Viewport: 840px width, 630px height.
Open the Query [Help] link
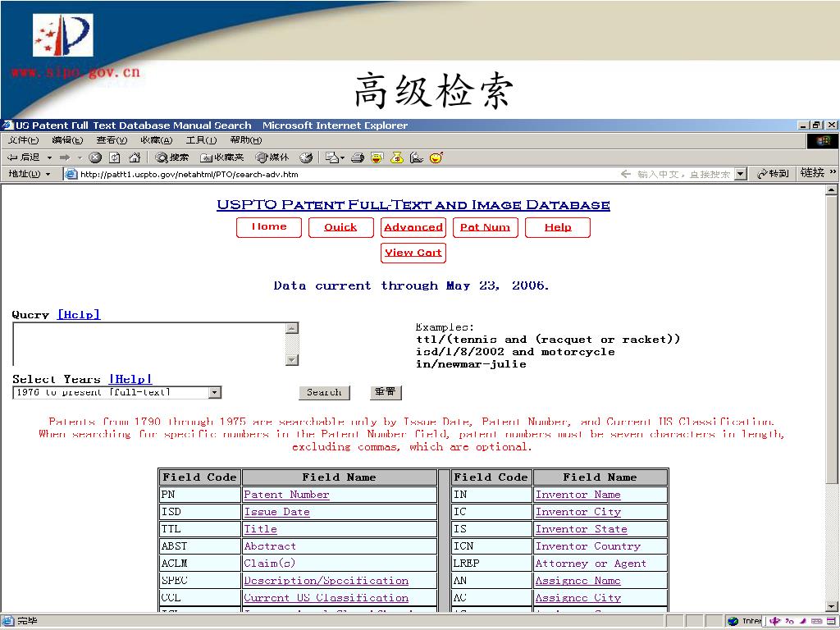[79, 314]
